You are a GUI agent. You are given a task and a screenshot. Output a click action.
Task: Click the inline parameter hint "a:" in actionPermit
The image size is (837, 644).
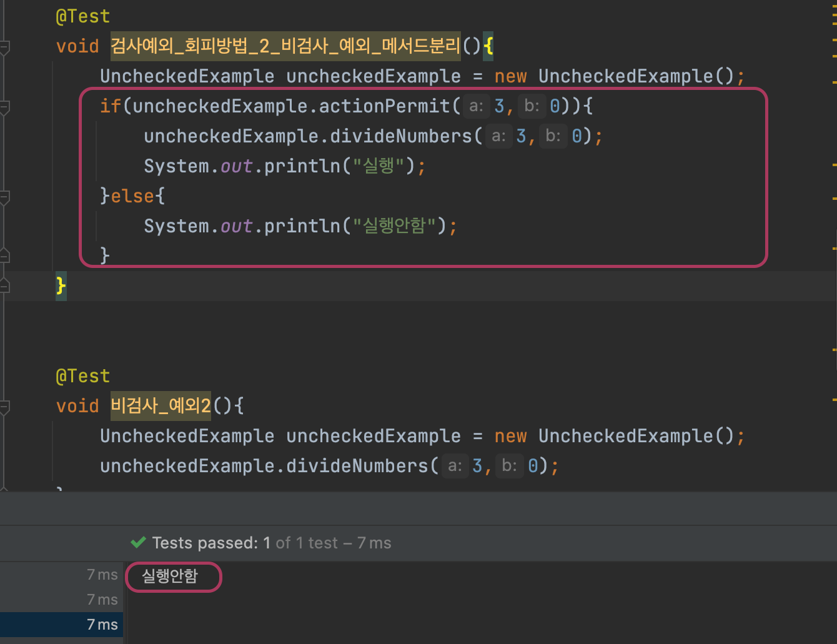click(476, 106)
